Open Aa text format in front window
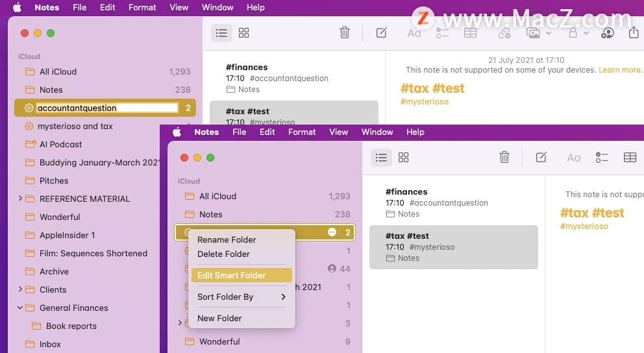 pyautogui.click(x=574, y=158)
